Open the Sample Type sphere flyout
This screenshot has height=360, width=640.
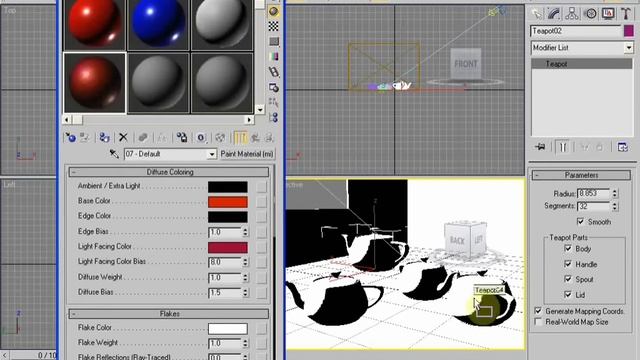click(x=273, y=11)
